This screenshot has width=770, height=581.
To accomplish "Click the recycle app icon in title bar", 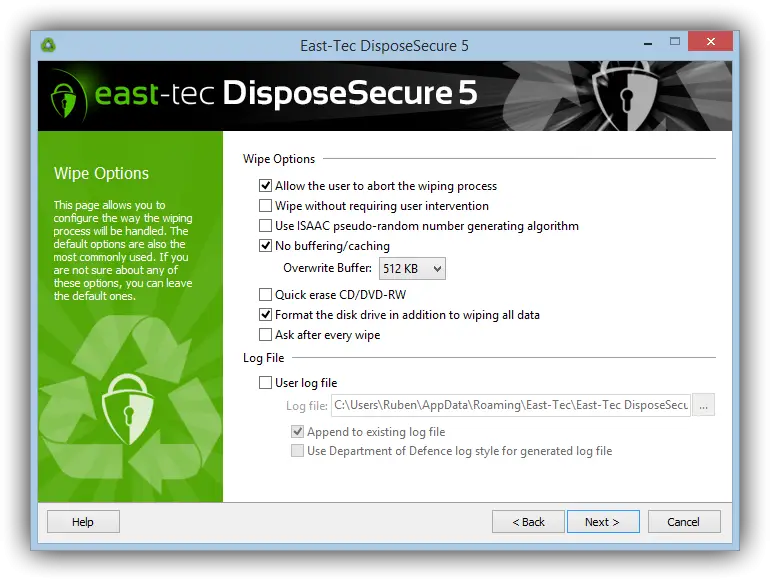I will pyautogui.click(x=48, y=45).
